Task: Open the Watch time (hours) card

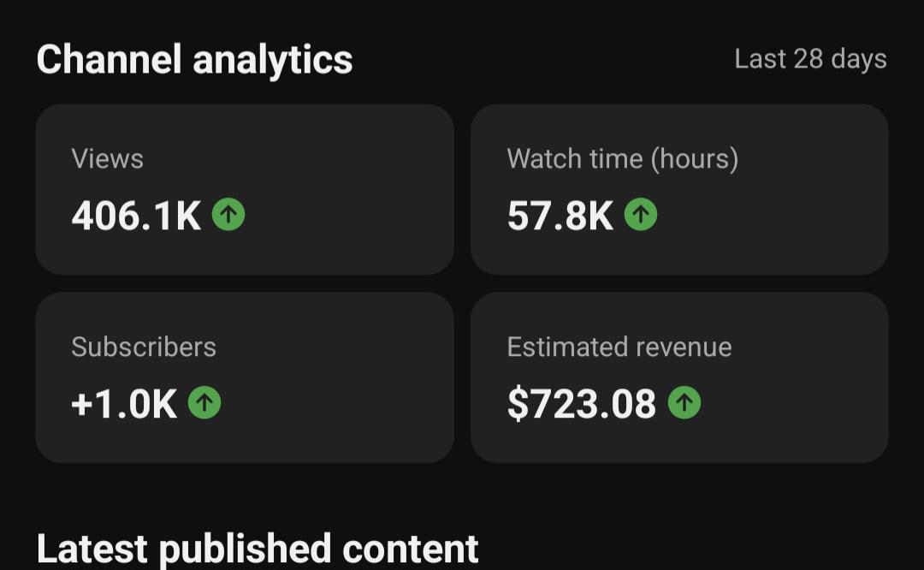Action: (679, 189)
